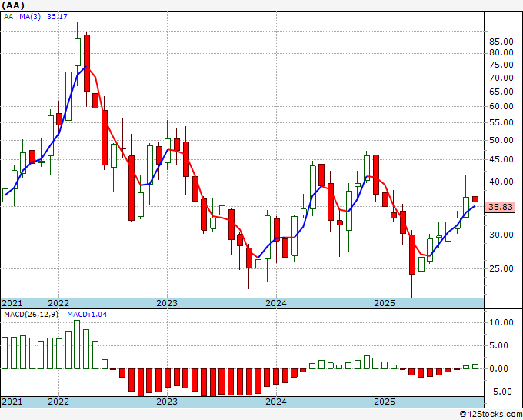The image size is (523, 420).
Task: Click 2021 on the price chart timeline
Action: [12, 303]
